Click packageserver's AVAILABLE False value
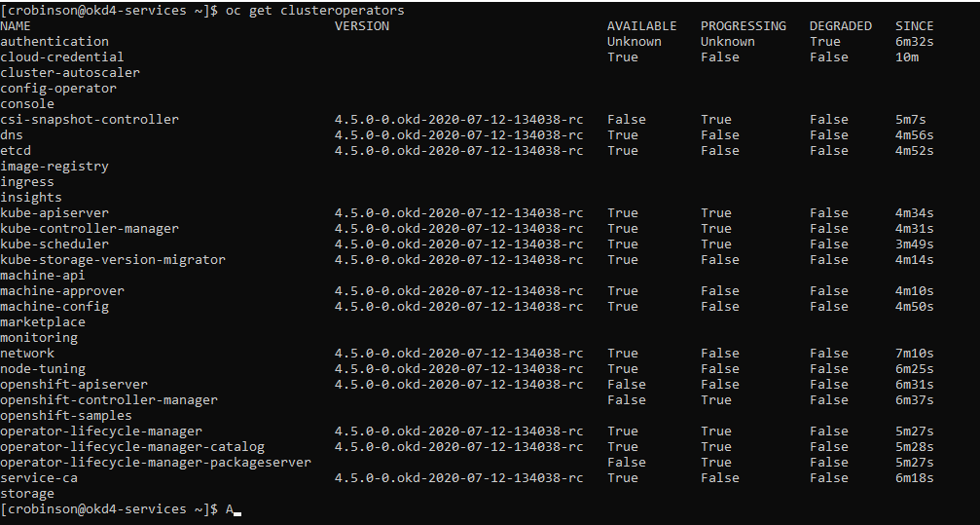 [627, 463]
